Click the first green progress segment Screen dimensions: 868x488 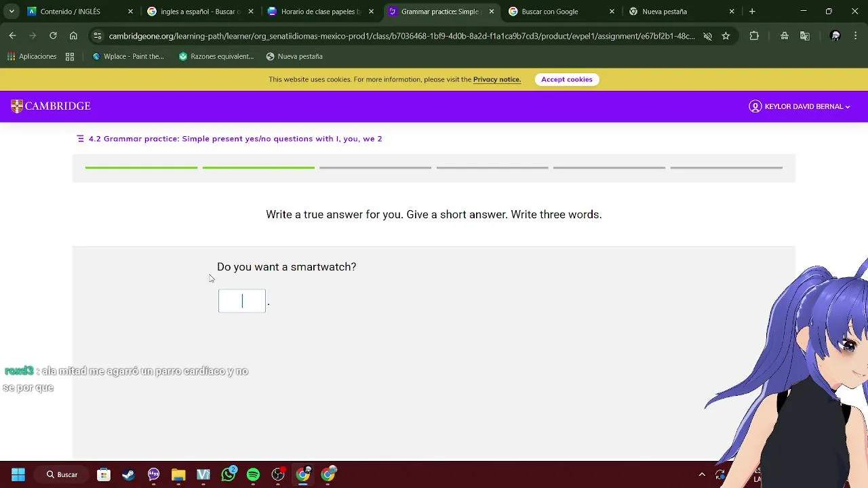coord(141,167)
